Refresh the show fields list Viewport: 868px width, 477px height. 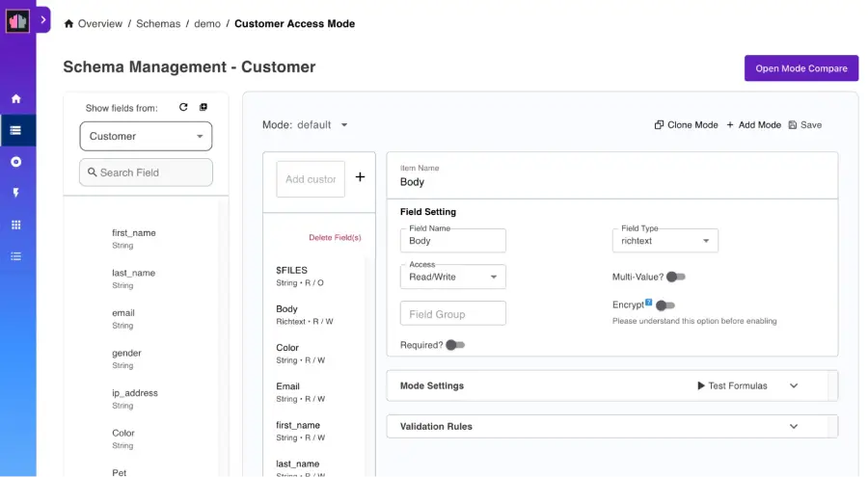[x=183, y=107]
